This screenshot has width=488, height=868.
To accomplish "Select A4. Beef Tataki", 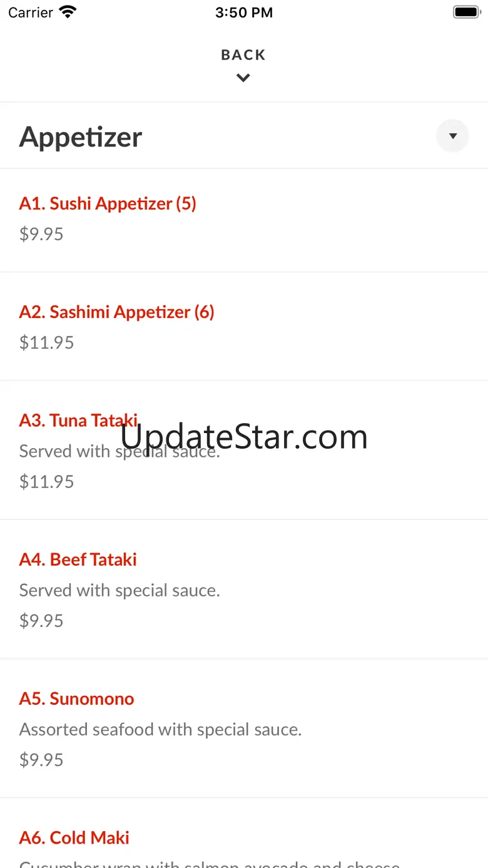I will point(78,559).
